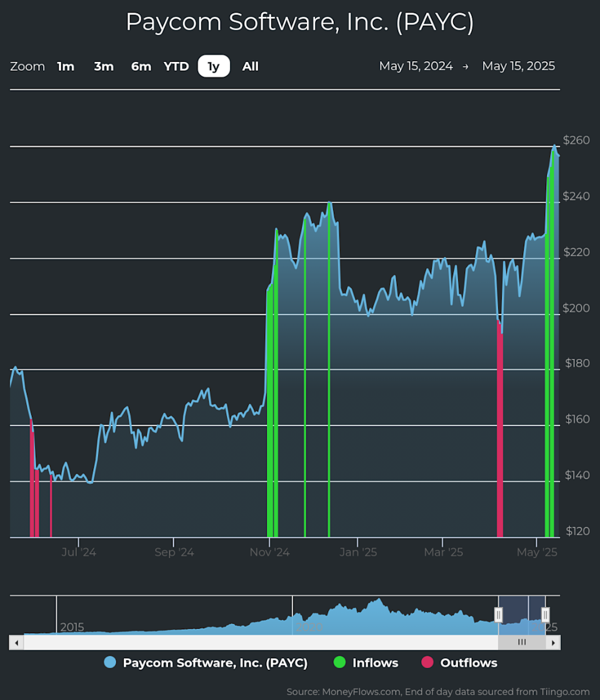The width and height of the screenshot is (600, 700).
Task: Select the 3m zoom range
Action: point(104,66)
